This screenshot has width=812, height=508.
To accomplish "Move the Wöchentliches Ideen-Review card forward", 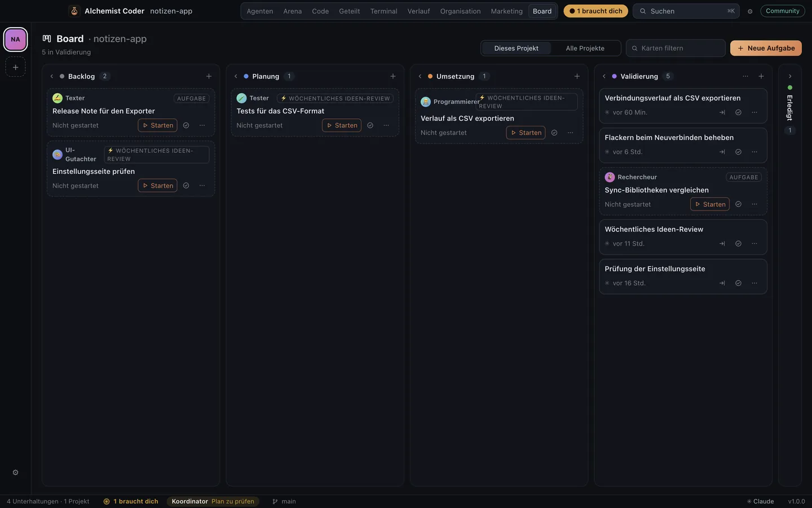I will [722, 244].
